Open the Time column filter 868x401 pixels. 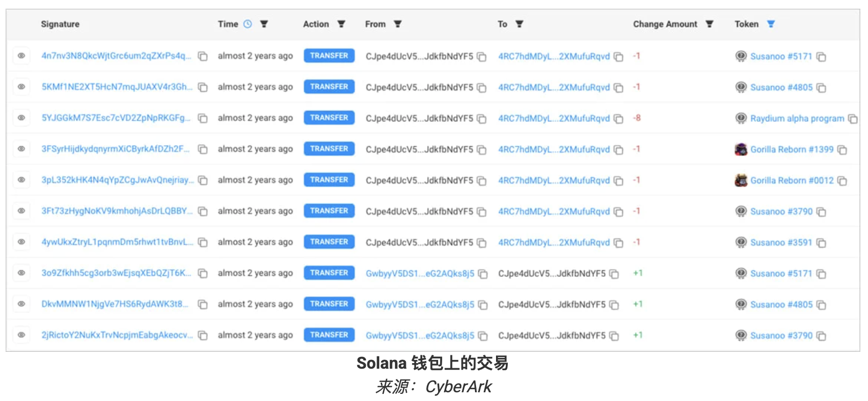[x=264, y=24]
